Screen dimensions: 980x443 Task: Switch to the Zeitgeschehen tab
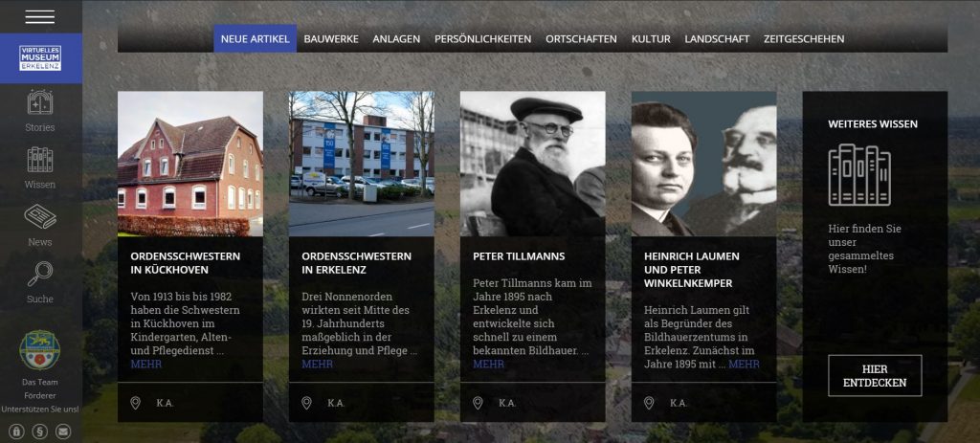[804, 38]
